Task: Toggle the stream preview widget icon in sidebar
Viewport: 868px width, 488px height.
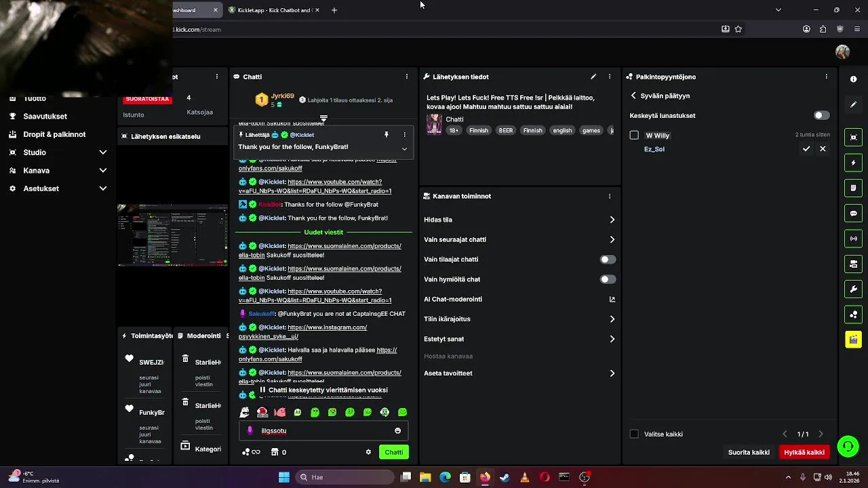Action: point(853,138)
